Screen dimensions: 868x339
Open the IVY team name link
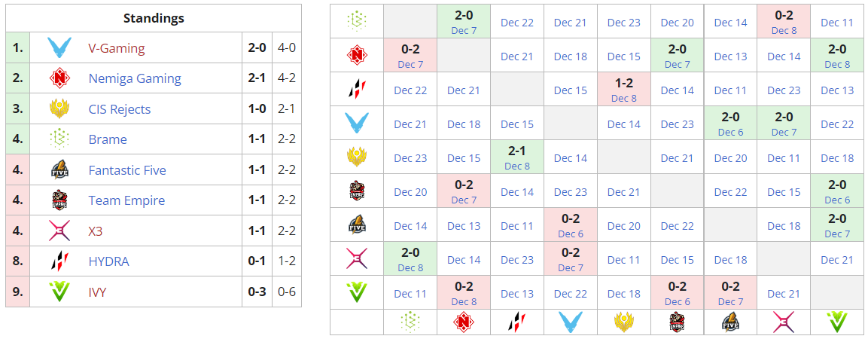click(98, 292)
